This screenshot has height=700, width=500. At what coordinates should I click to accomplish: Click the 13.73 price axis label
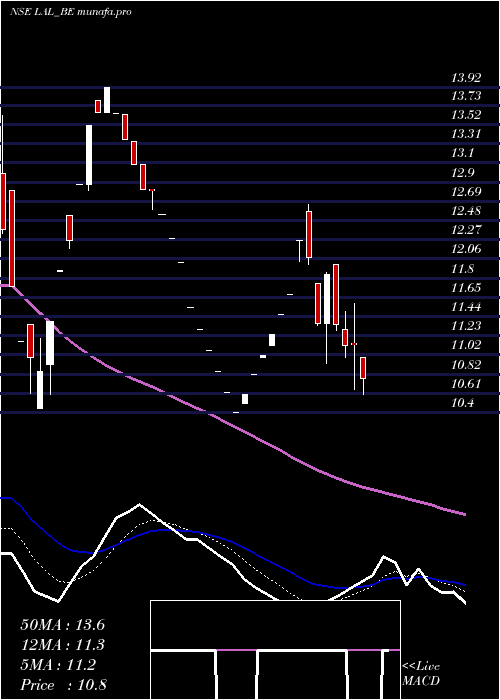(466, 96)
